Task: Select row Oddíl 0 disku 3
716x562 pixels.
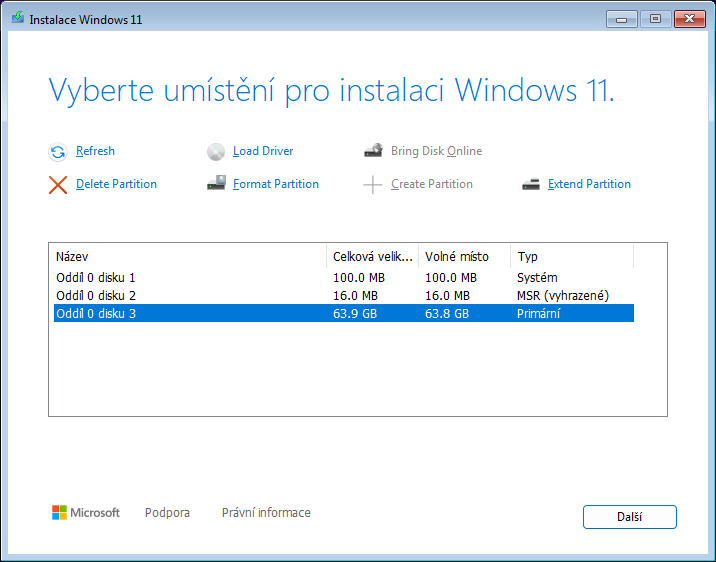Action: [x=344, y=313]
